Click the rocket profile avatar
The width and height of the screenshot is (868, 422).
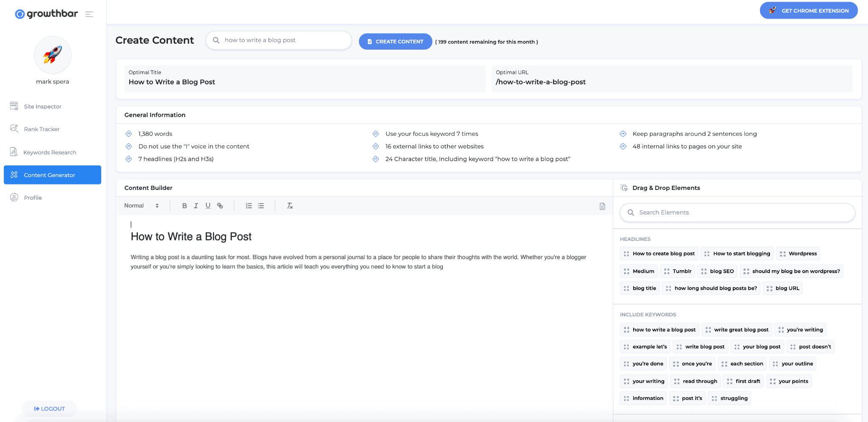click(53, 55)
